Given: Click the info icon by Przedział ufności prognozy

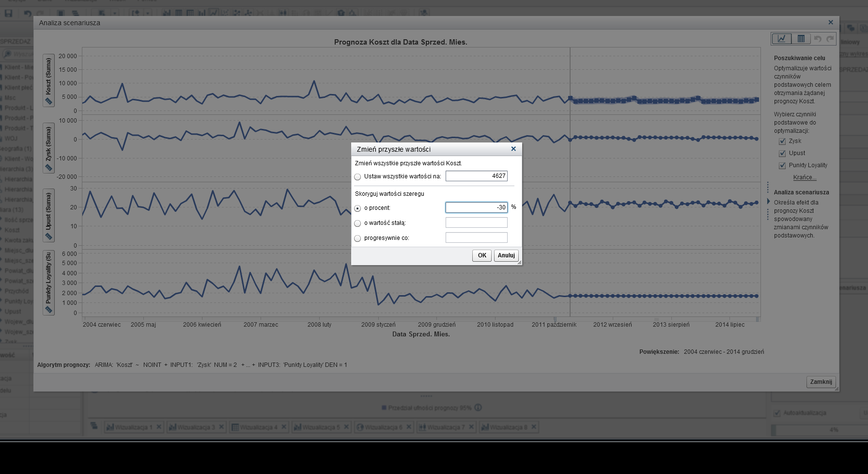Looking at the screenshot, I should [478, 408].
